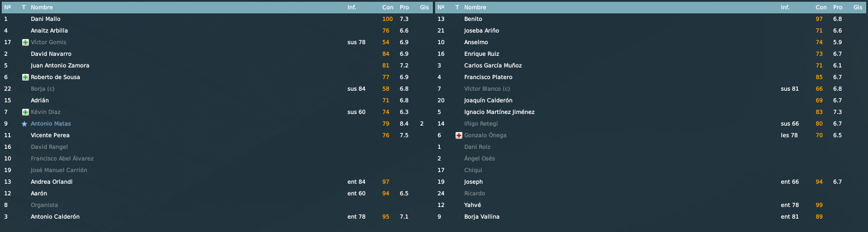Select Juan Antonio Zamora's name
Image resolution: width=868 pixels, height=232 pixels.
point(60,66)
